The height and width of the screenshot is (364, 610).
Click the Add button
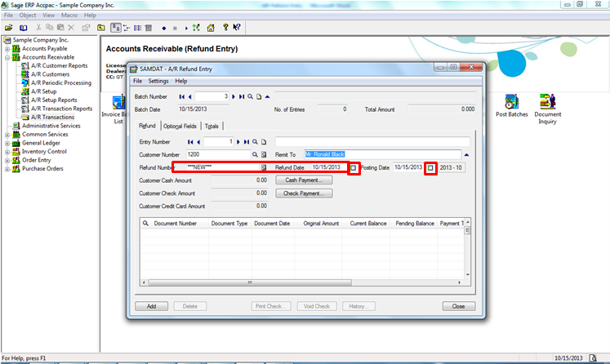[151, 306]
